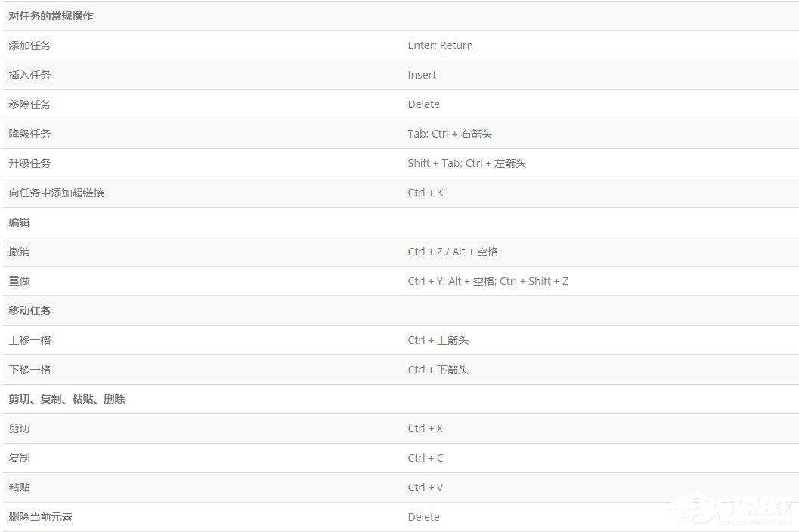Click the 撤销 row label
The width and height of the screenshot is (799, 532).
[x=20, y=252]
